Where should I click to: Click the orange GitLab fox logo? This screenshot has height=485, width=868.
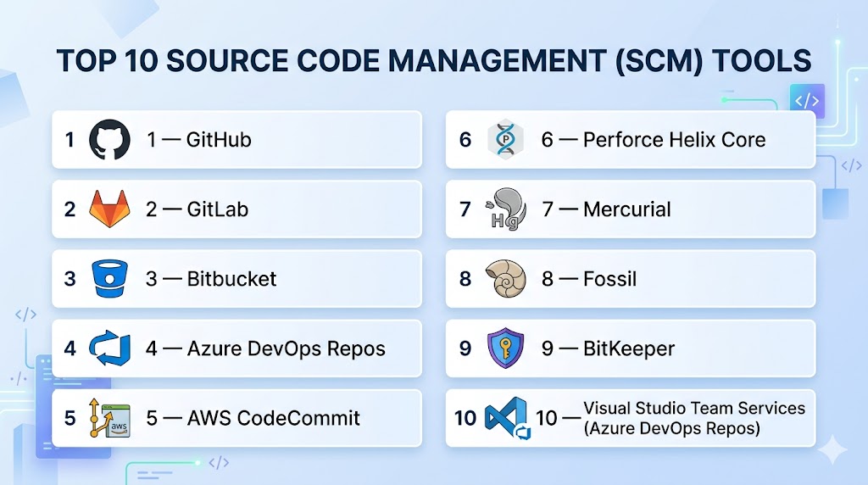[110, 209]
